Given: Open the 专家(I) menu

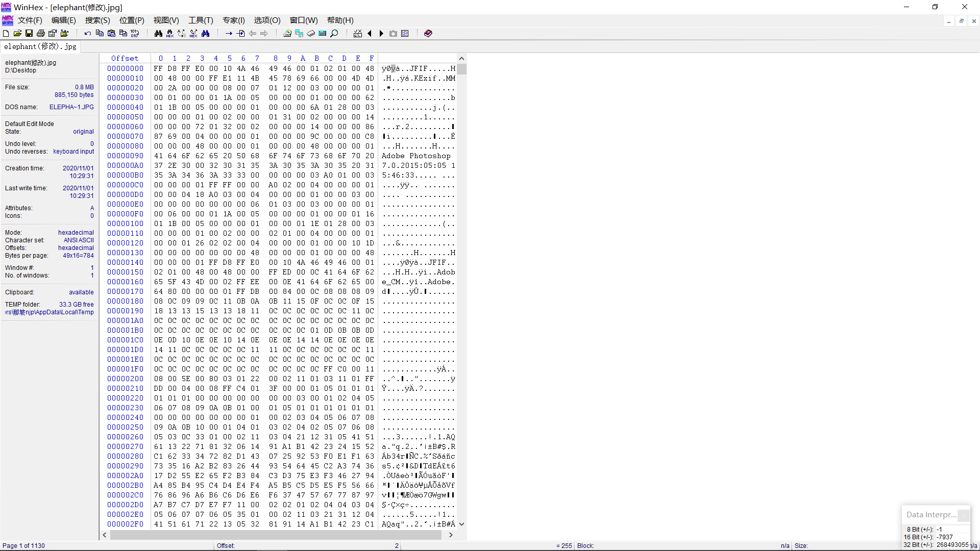Looking at the screenshot, I should click(x=234, y=20).
